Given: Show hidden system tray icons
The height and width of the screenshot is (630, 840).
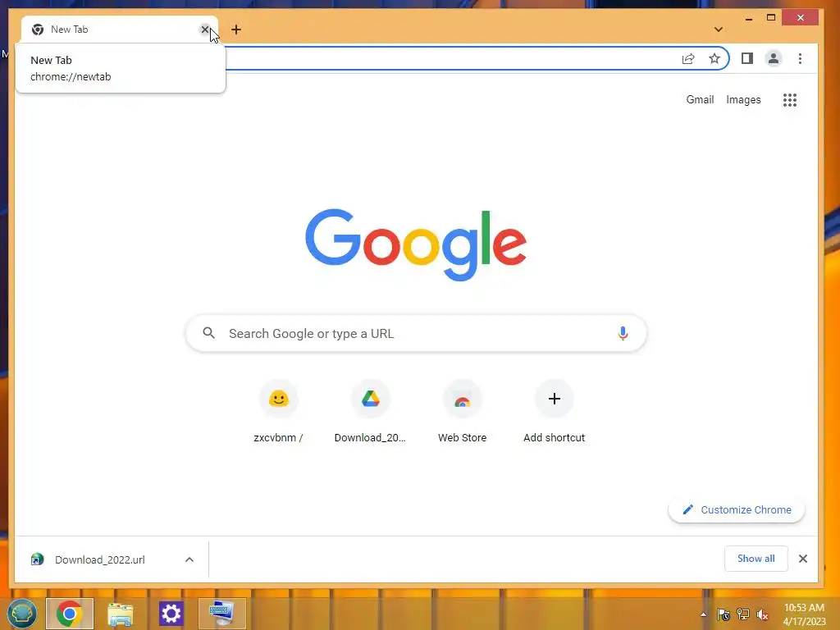Looking at the screenshot, I should 703,614.
